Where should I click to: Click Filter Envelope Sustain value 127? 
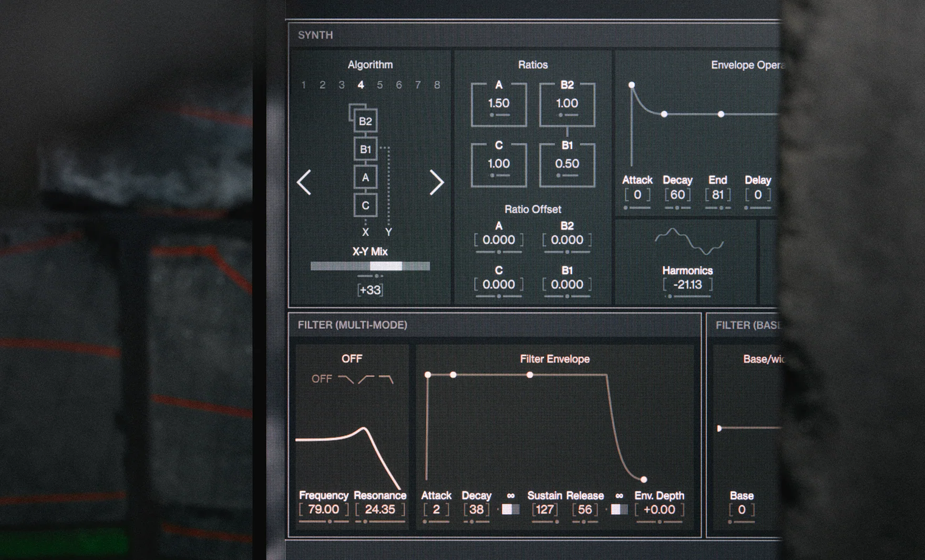545,510
